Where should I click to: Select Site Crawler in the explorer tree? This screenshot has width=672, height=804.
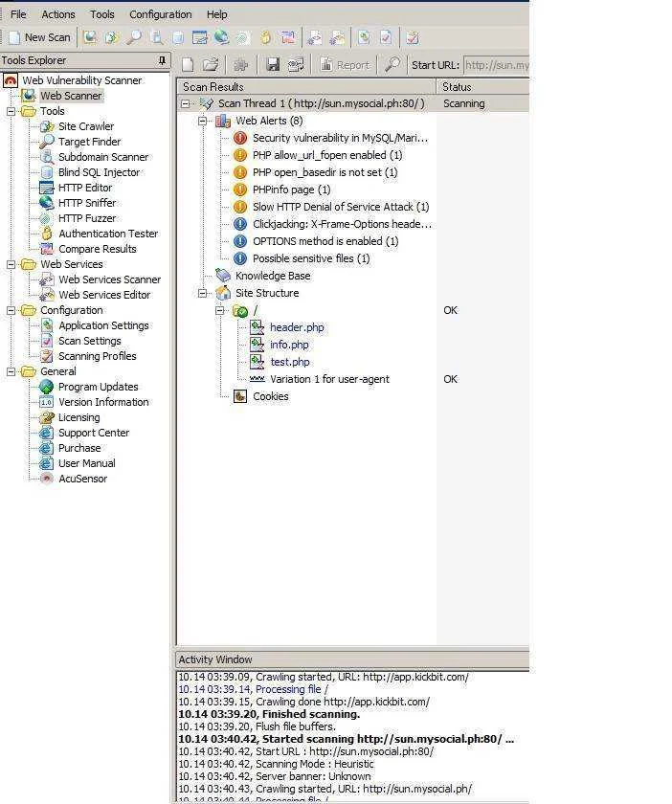85,126
